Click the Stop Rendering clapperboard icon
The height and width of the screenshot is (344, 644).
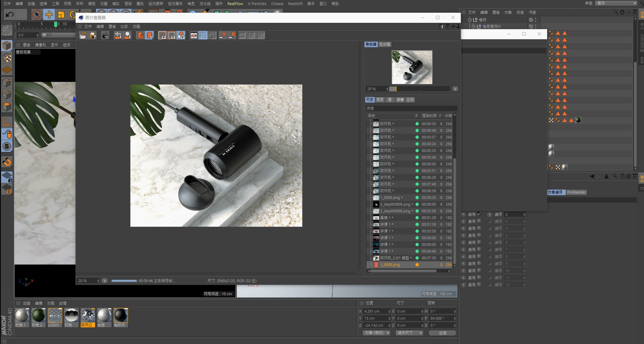tap(105, 35)
